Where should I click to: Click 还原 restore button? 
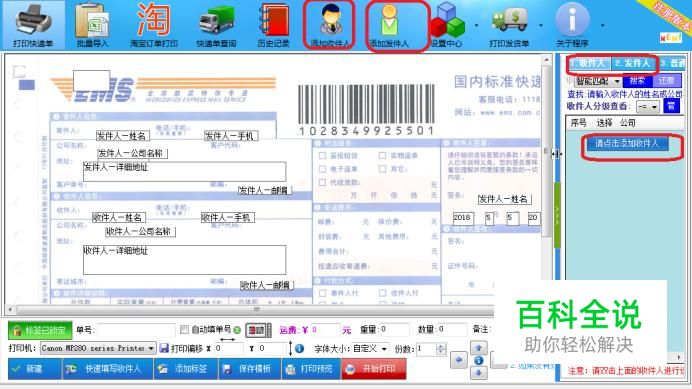[666, 81]
